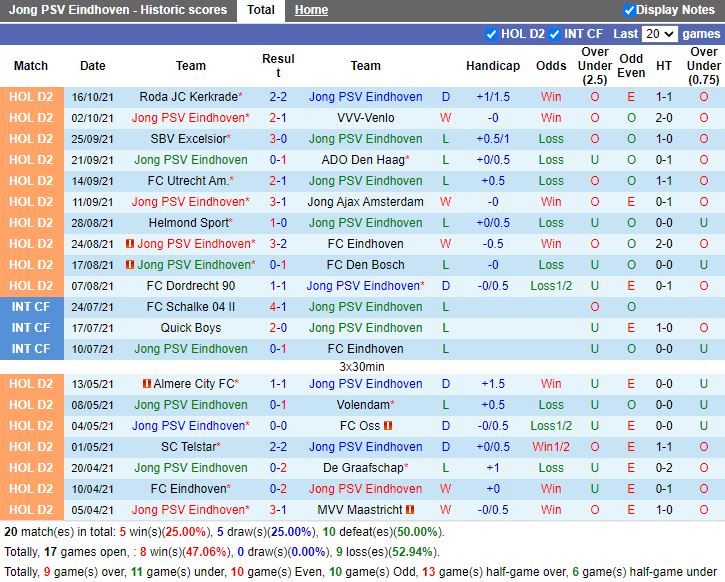Open the VVV-Venlo team link
Screen dimensions: 725x582
pos(365,118)
